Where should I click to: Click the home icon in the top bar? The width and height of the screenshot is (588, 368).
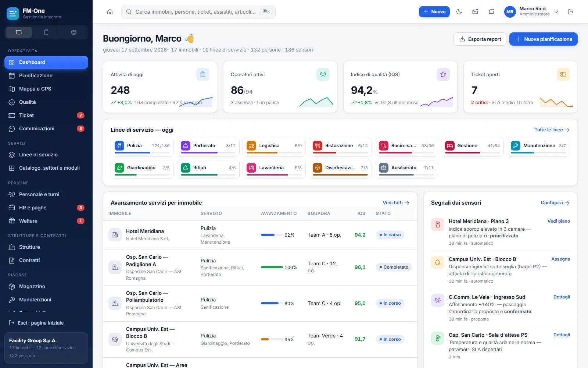point(110,12)
